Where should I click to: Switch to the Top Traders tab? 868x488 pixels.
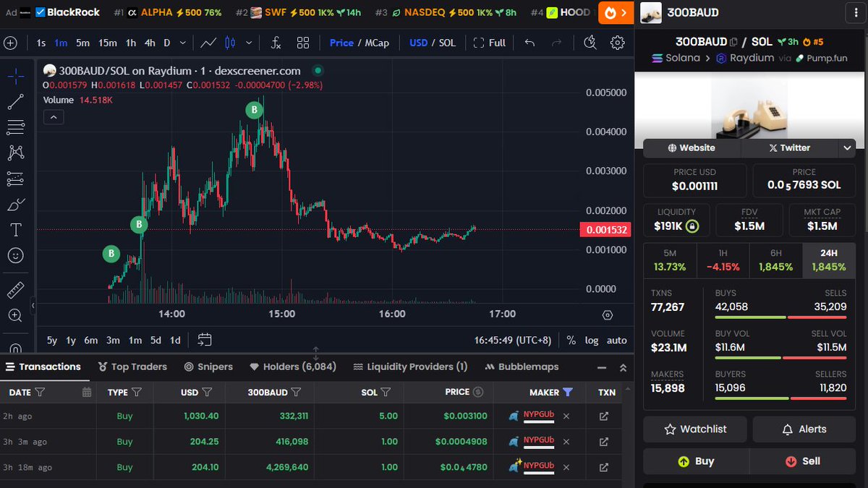[x=133, y=367]
